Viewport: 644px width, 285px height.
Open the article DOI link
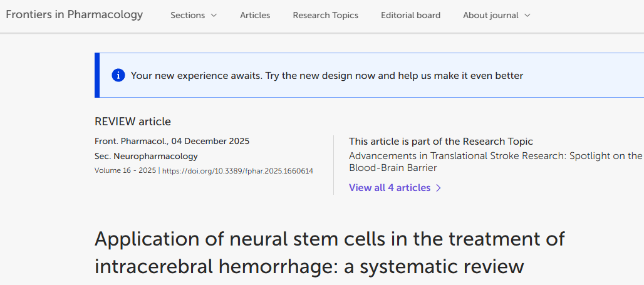pyautogui.click(x=237, y=170)
